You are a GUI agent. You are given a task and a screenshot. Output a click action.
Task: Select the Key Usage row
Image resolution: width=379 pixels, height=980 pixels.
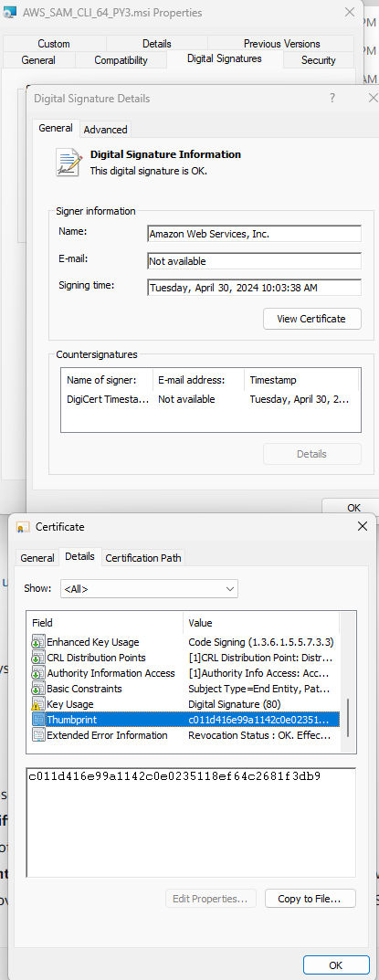(x=184, y=704)
